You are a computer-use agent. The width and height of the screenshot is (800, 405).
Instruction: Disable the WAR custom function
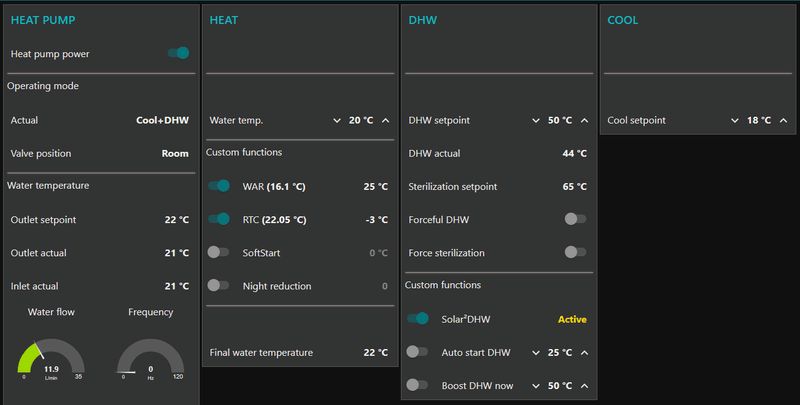pyautogui.click(x=219, y=186)
